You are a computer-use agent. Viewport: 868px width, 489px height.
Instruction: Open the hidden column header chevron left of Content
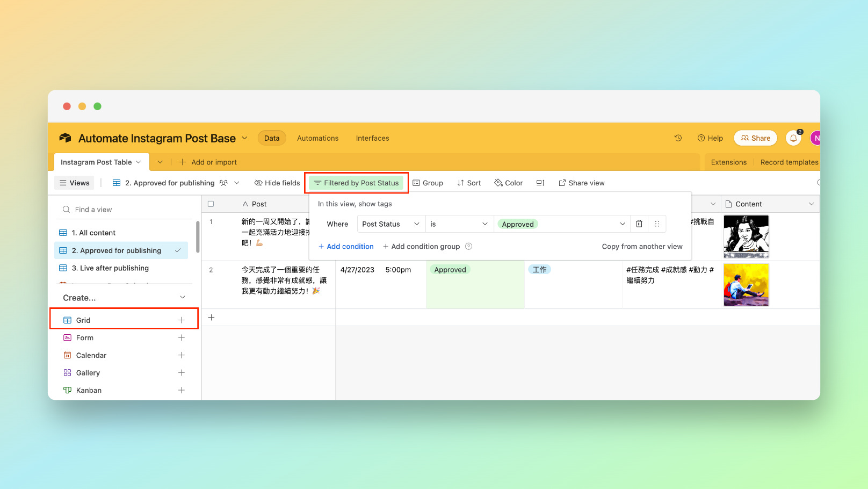pos(713,204)
